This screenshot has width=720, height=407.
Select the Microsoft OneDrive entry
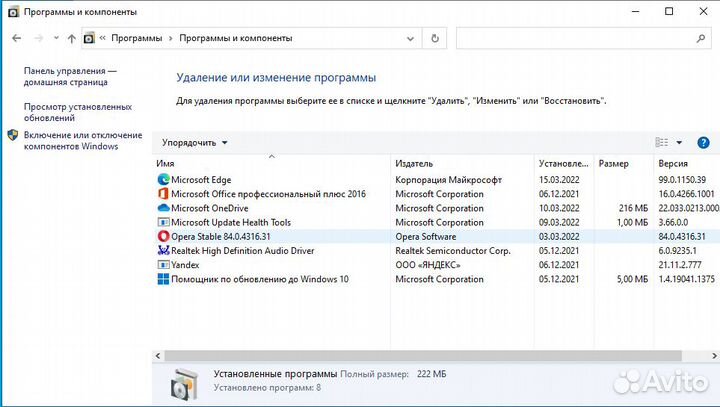[x=210, y=208]
